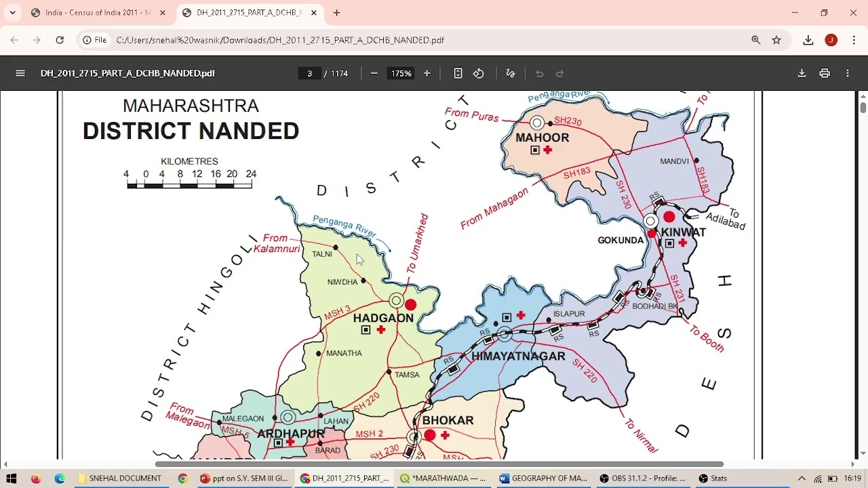Viewport: 868px width, 488px height.
Task: Go back to previous page
Action: click(14, 40)
